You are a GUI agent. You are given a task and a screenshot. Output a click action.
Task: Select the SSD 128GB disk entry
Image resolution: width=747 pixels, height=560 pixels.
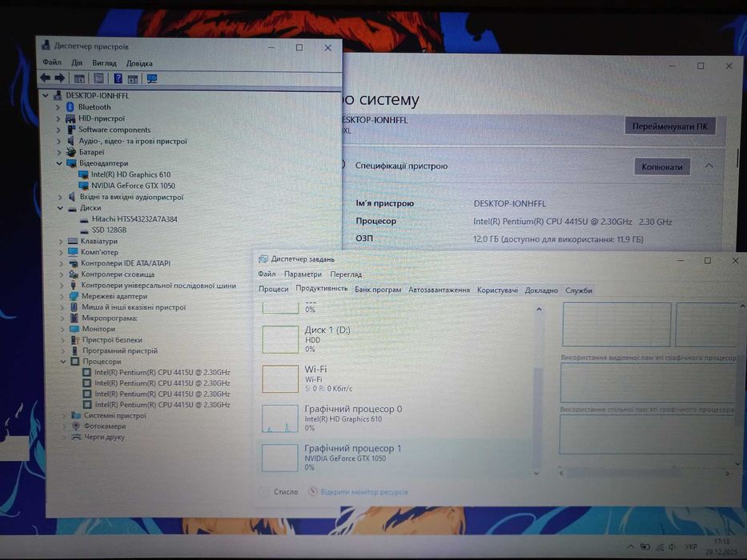[109, 230]
